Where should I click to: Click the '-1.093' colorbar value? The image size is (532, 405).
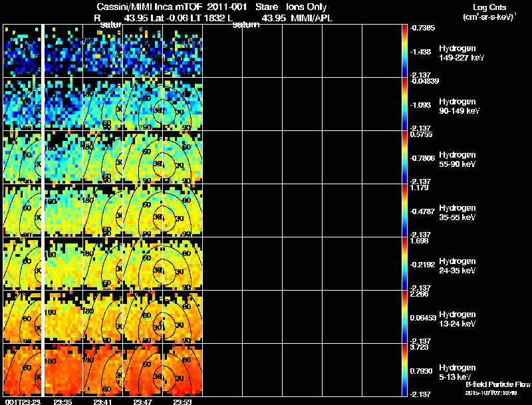(x=420, y=105)
